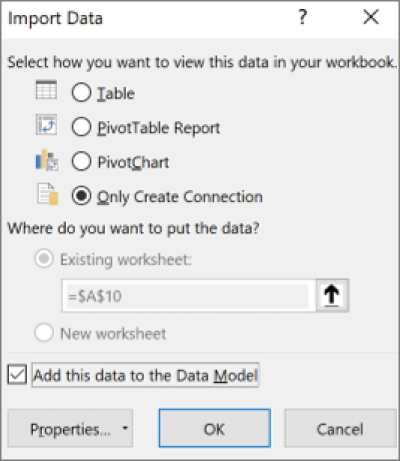400x461 pixels.
Task: Choose Existing worksheet radio button
Action: (x=44, y=259)
